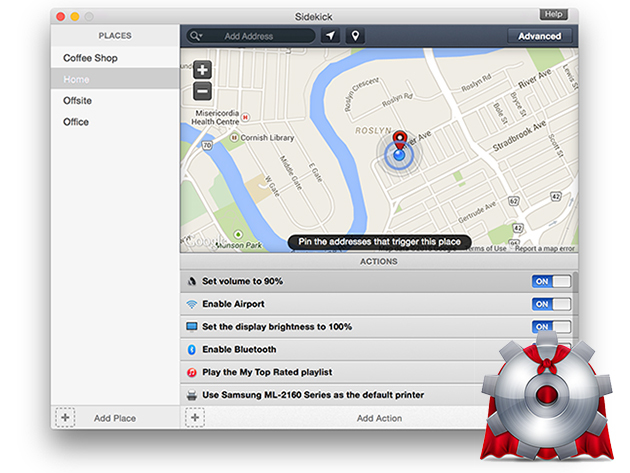Click the Add Place plus icon
Image resolution: width=630 pixels, height=473 pixels.
pos(65,418)
